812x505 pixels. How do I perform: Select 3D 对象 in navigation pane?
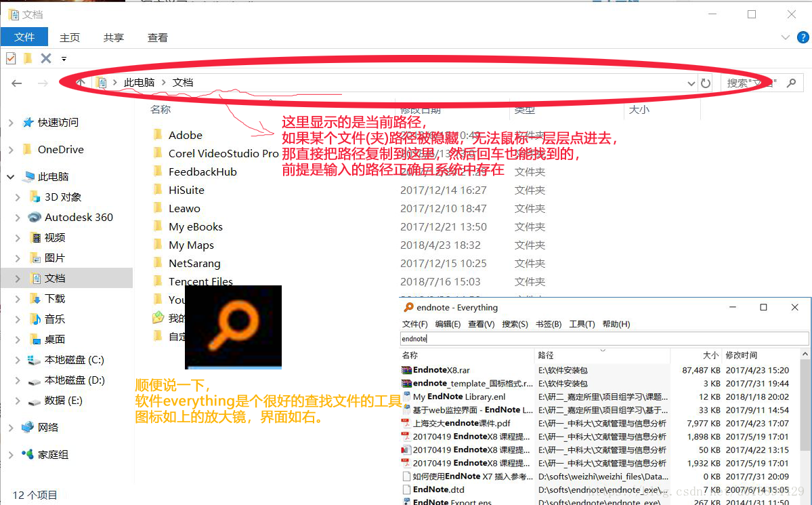[63, 197]
